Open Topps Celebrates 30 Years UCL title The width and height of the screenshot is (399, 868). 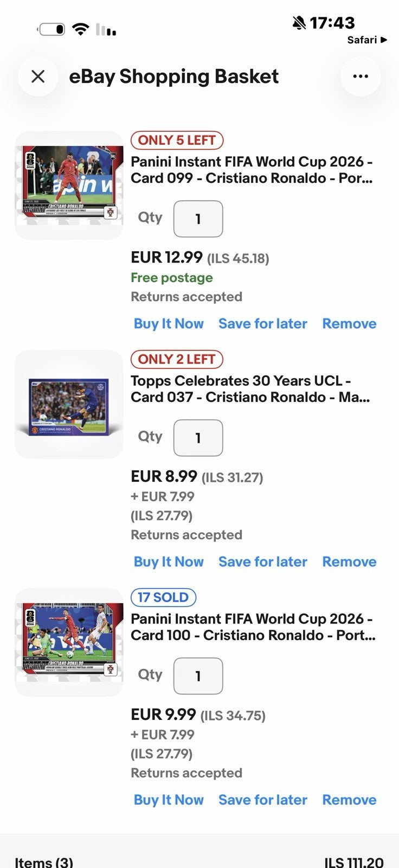click(250, 389)
